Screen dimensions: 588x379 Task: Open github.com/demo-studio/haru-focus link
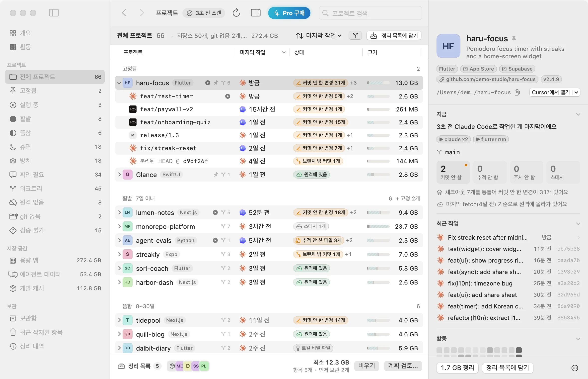487,79
